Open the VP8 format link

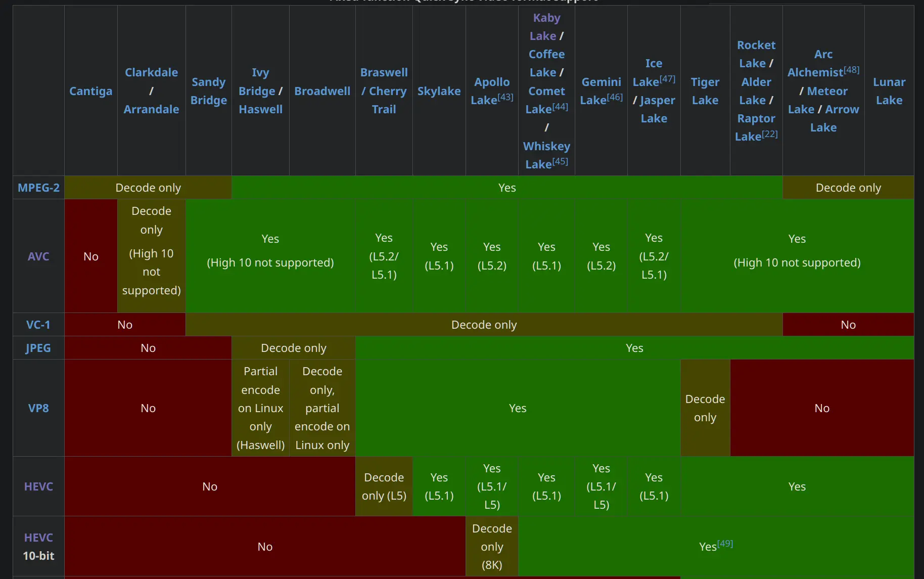point(38,408)
